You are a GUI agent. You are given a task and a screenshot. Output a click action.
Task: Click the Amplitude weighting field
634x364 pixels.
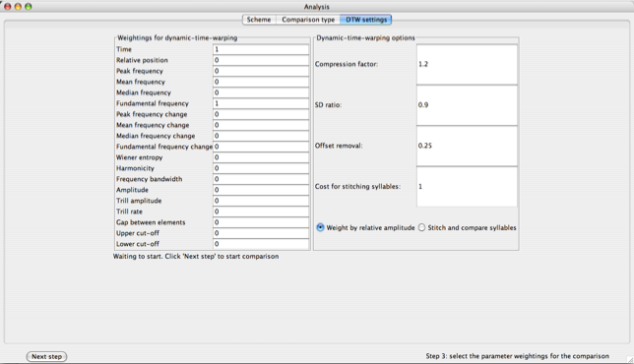pos(261,190)
